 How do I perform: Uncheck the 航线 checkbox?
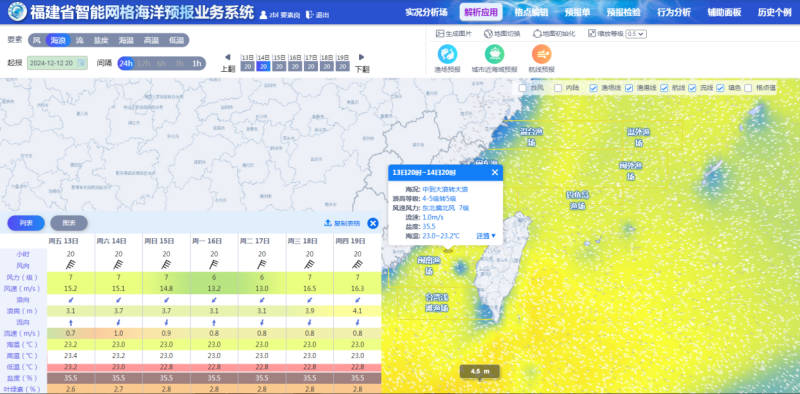pyautogui.click(x=664, y=88)
